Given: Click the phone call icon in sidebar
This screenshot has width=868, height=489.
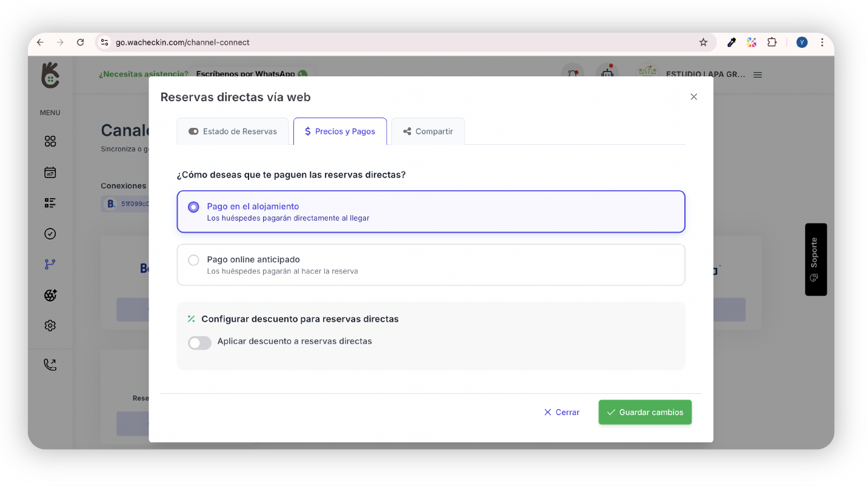Looking at the screenshot, I should pyautogui.click(x=50, y=365).
